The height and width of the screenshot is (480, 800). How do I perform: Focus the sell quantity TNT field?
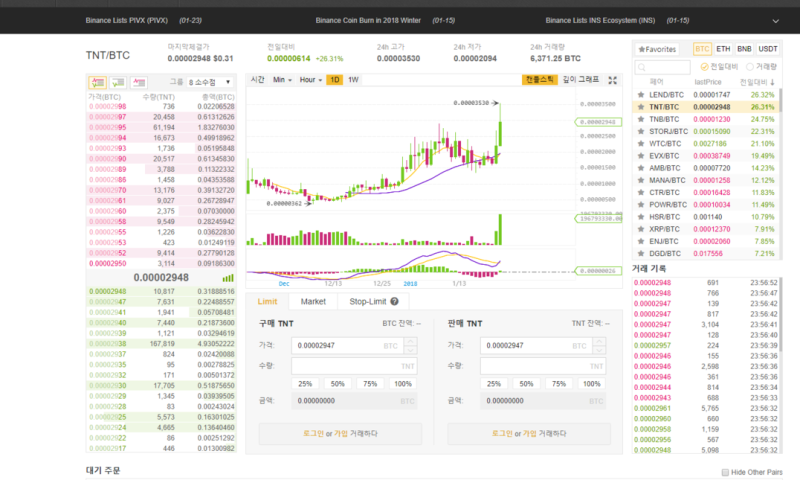(543, 366)
